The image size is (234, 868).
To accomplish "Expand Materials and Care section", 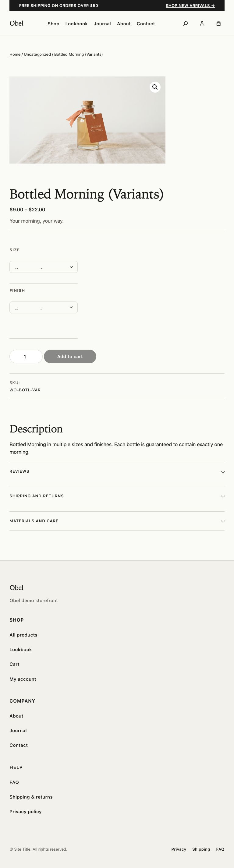I will tap(117, 521).
